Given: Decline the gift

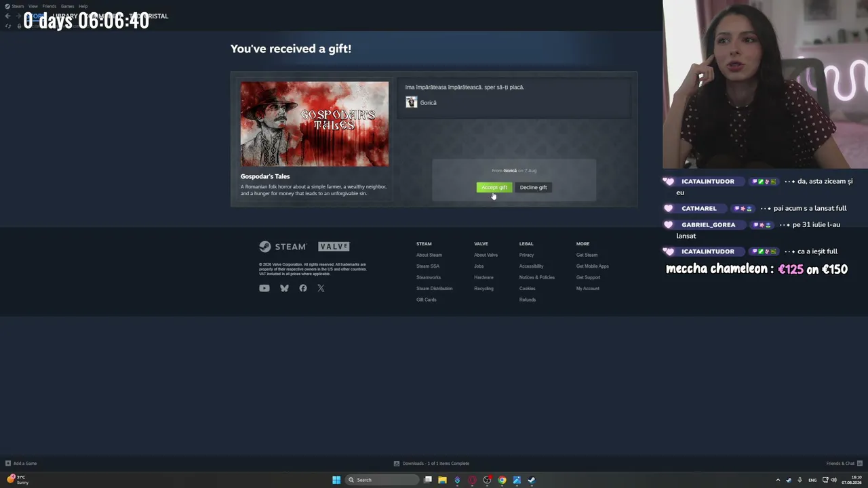Looking at the screenshot, I should coord(533,187).
